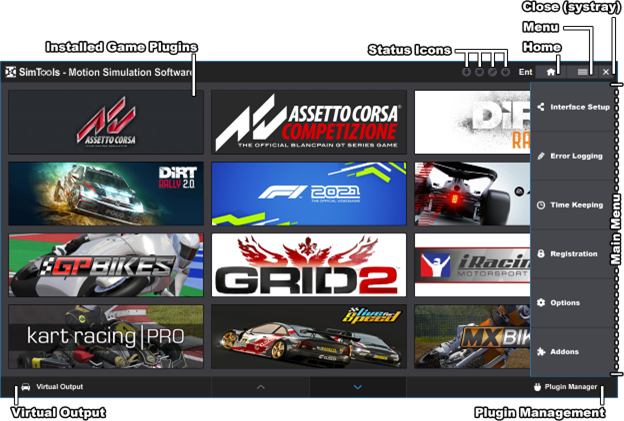Close SimTools to the system tray
The height and width of the screenshot is (421, 624).
click(x=606, y=72)
